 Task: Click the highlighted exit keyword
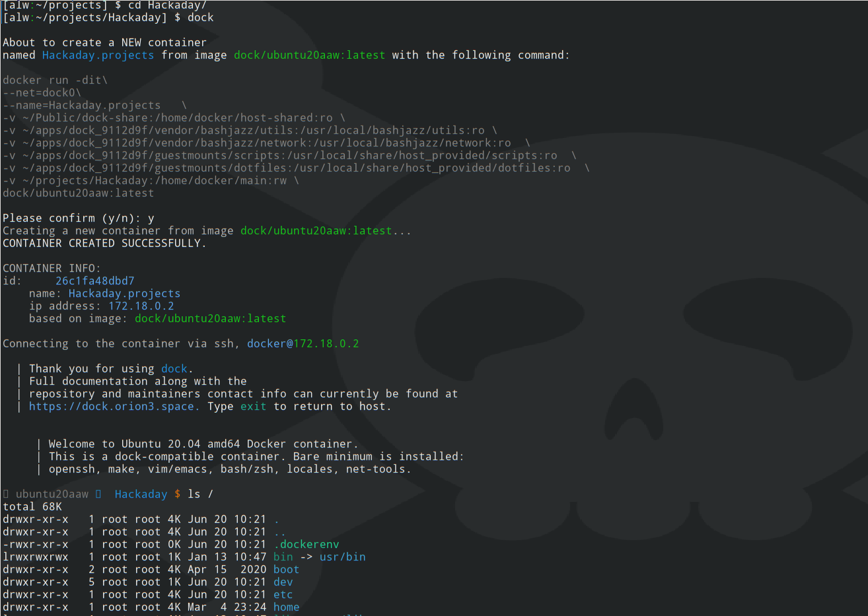253,406
